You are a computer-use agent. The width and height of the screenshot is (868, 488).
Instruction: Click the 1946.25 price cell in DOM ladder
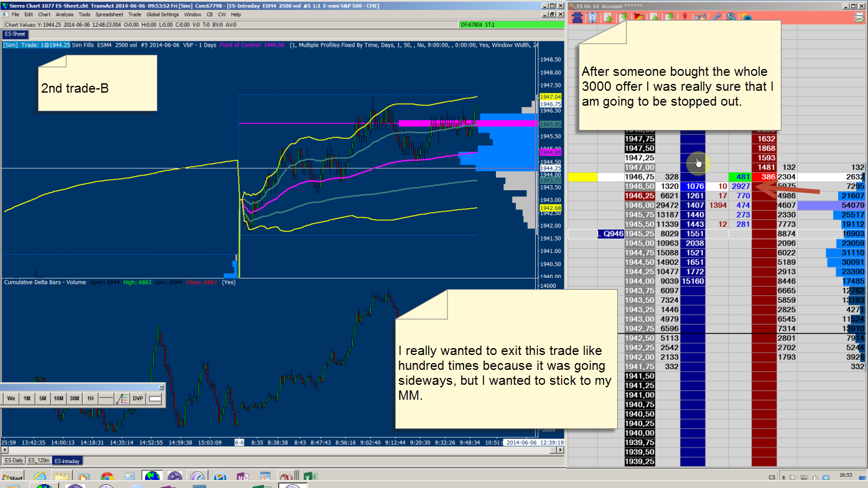[640, 196]
